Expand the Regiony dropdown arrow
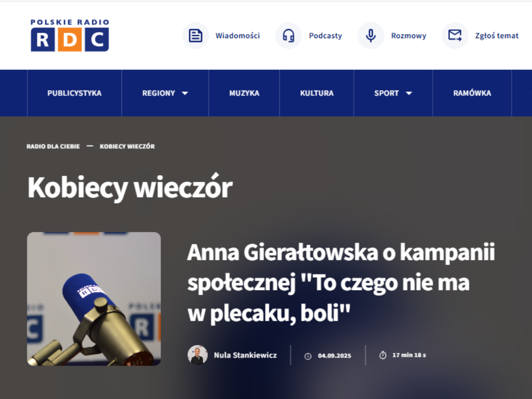This screenshot has width=532, height=399. (x=185, y=94)
